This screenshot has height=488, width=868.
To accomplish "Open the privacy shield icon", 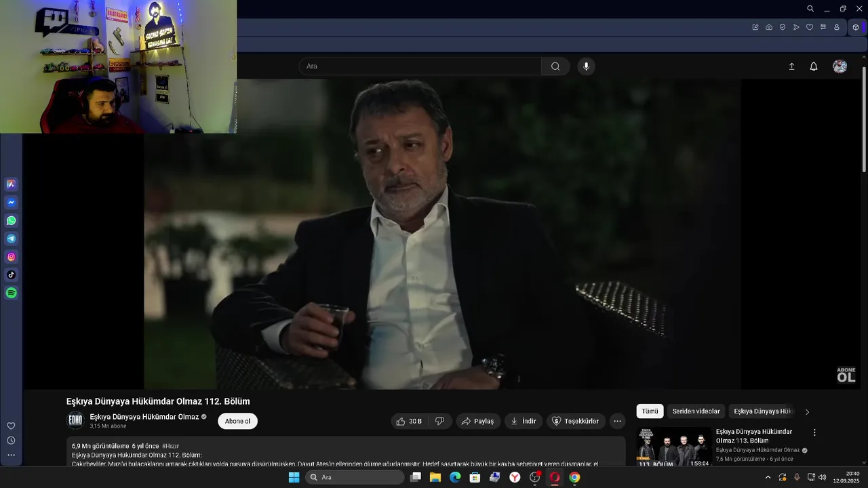I will (x=783, y=27).
